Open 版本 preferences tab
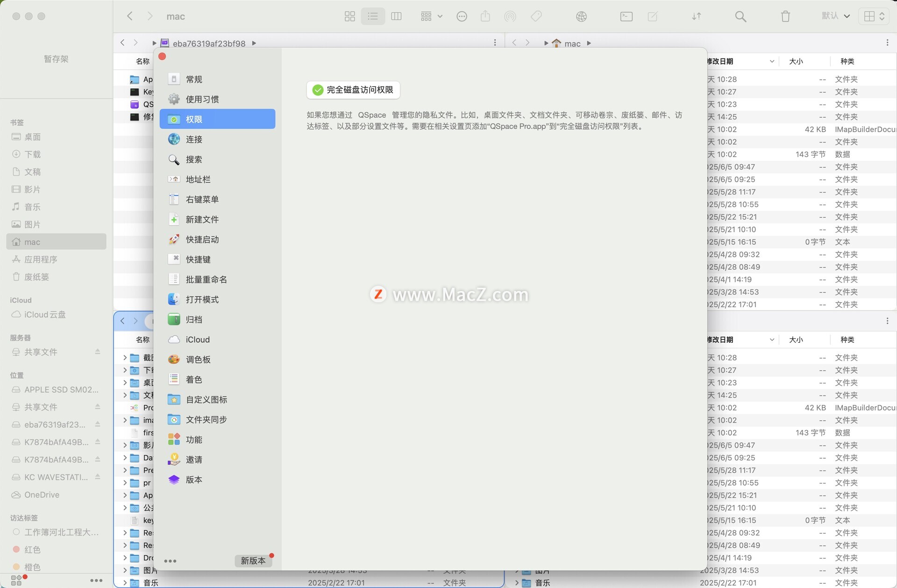897x588 pixels. tap(217, 480)
